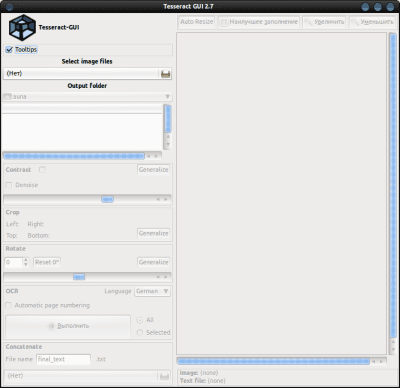Viewport: 400px width, 388px height.
Task: Open the bottom (Нет) file chooser field
Action: click(x=87, y=376)
